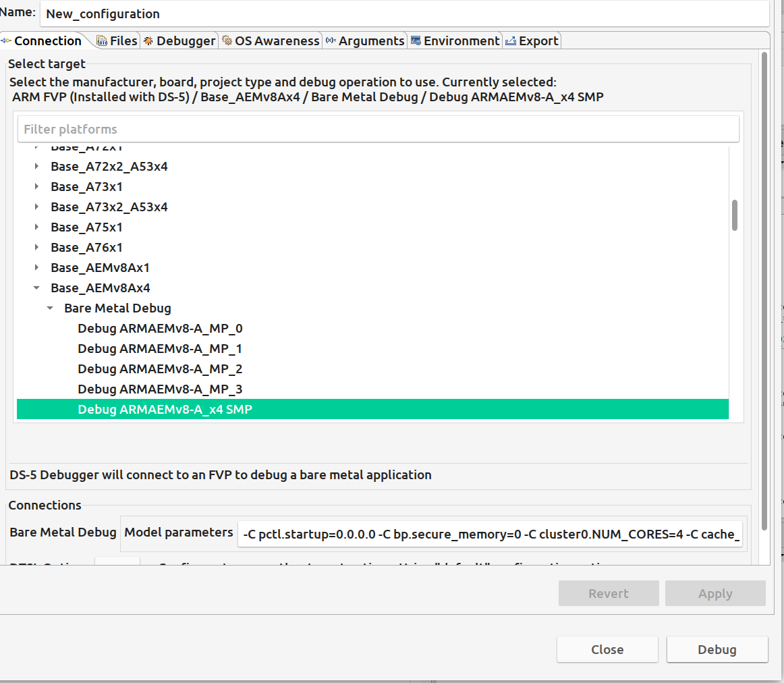
Task: Expand the Base_A76x1 platform node
Action: (x=36, y=247)
